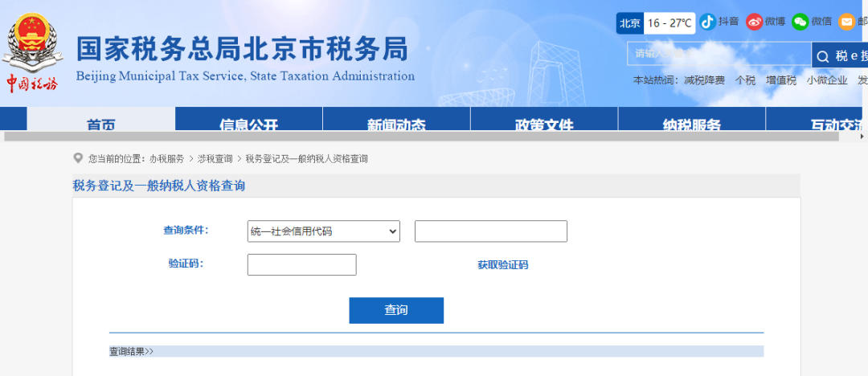Open the 纳税服务 navigation tab

click(691, 124)
